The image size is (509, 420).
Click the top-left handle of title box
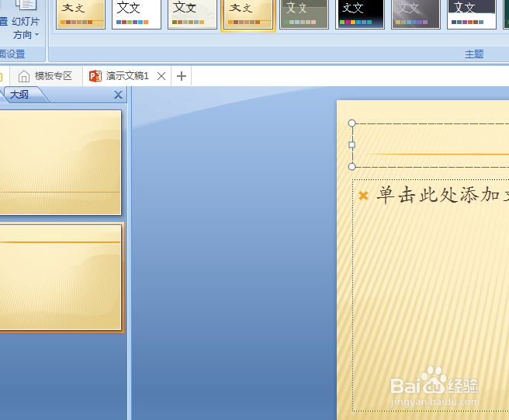point(352,123)
